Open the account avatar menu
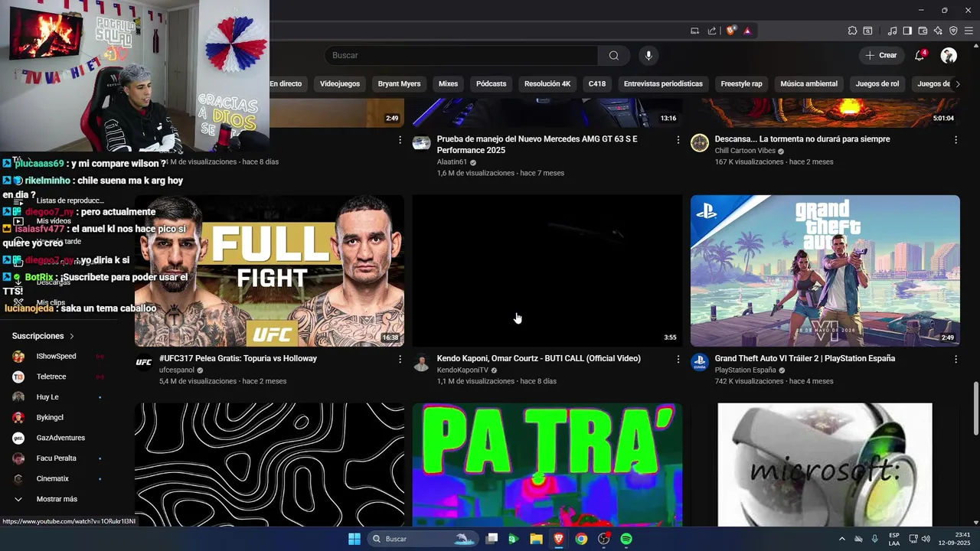This screenshot has height=551, width=980. pos(949,55)
